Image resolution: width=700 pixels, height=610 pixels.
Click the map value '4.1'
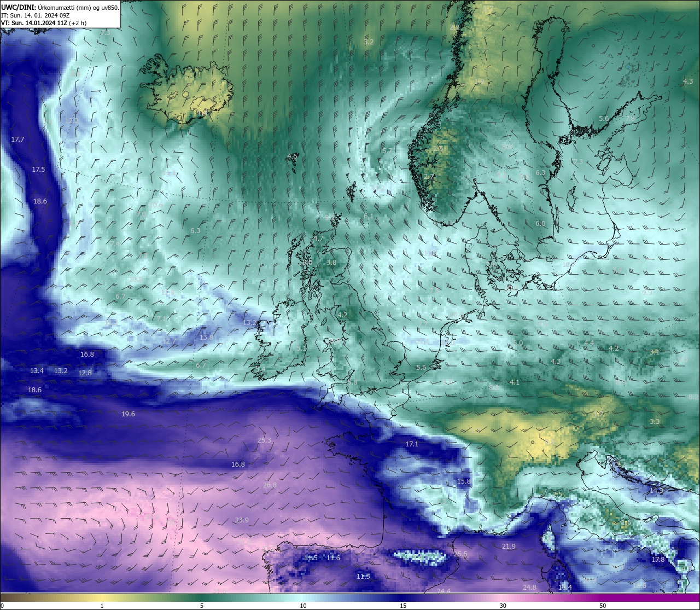tap(515, 382)
